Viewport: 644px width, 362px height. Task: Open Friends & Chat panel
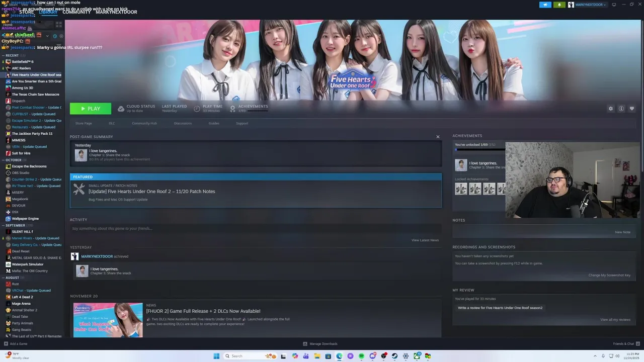coord(626,344)
